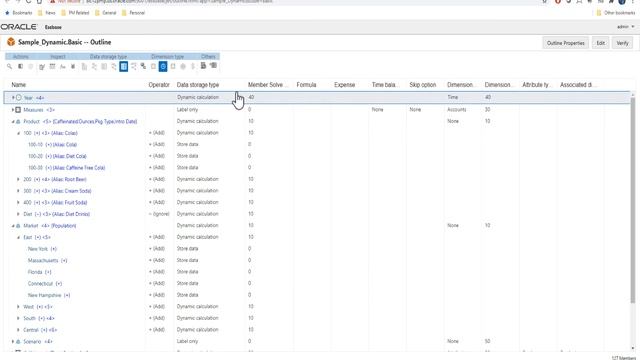640x360 pixels.
Task: Expand the Scenario dimension
Action: click(x=13, y=342)
